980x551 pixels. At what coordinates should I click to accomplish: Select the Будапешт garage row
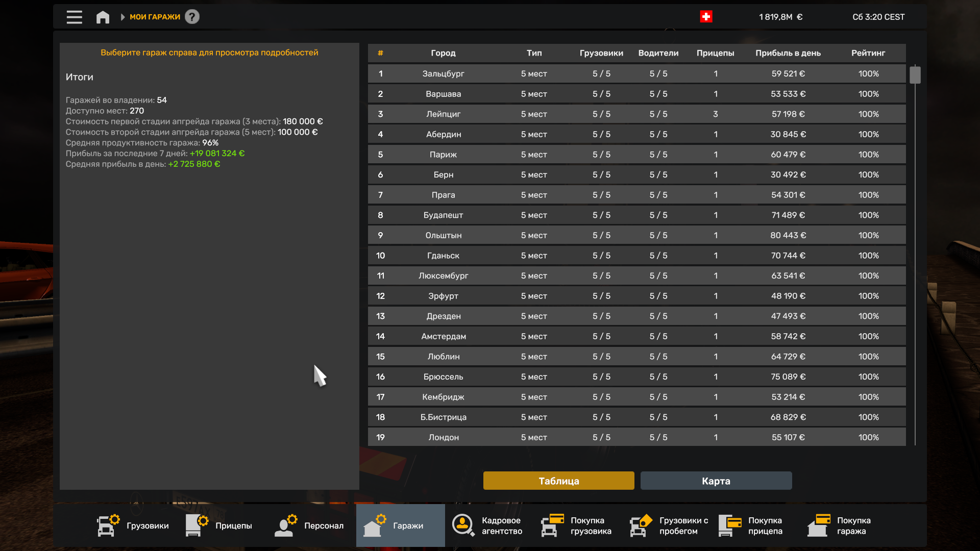636,215
